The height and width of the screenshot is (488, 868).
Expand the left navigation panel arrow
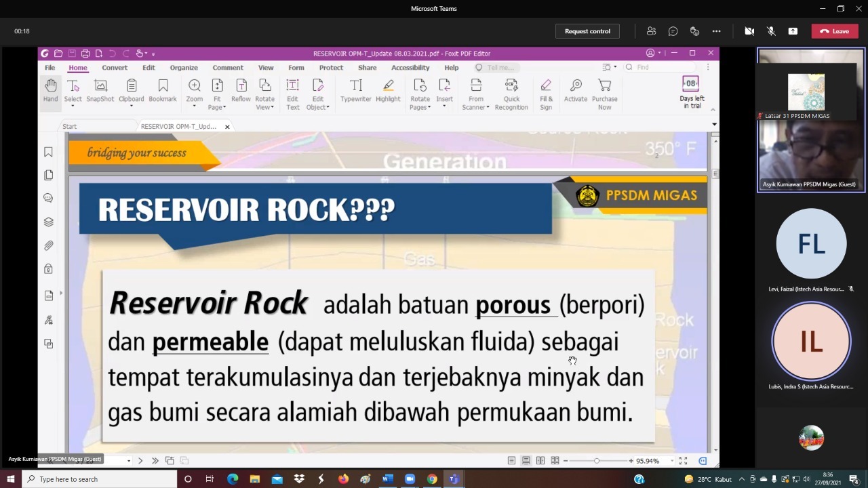click(x=61, y=293)
